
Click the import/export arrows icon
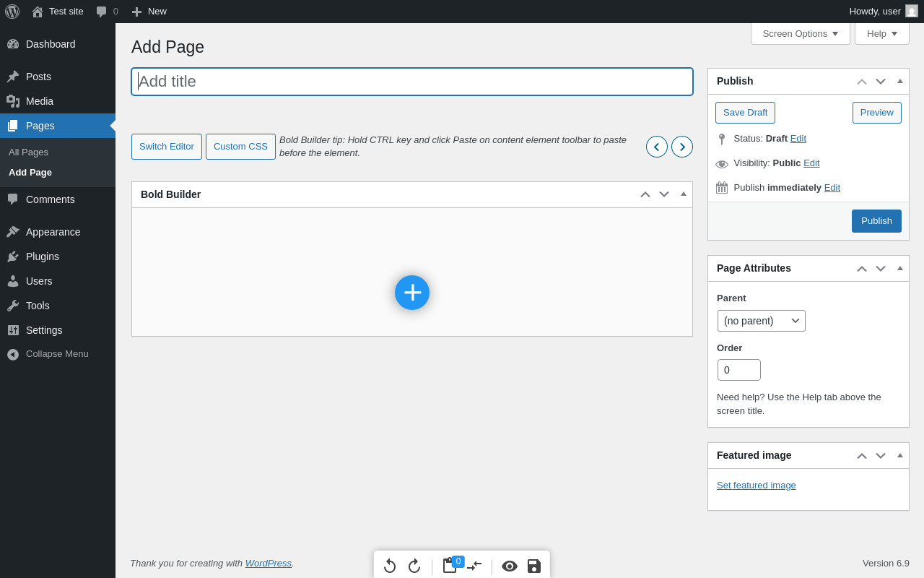pos(474,566)
